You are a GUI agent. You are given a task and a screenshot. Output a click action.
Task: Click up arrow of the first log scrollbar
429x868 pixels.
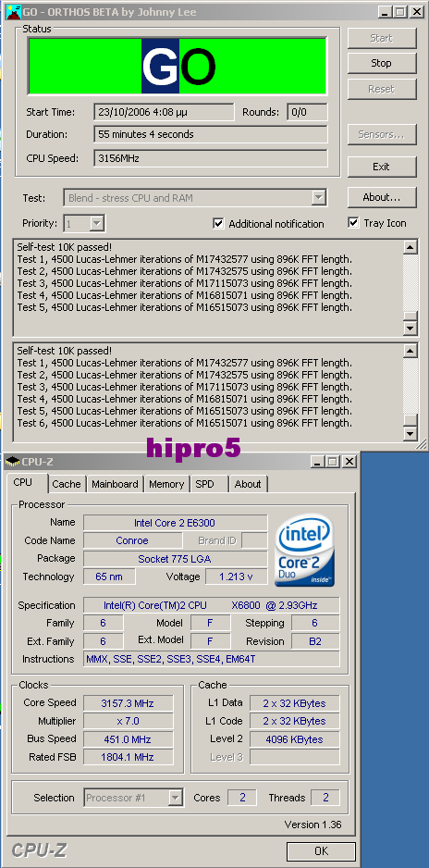click(410, 246)
